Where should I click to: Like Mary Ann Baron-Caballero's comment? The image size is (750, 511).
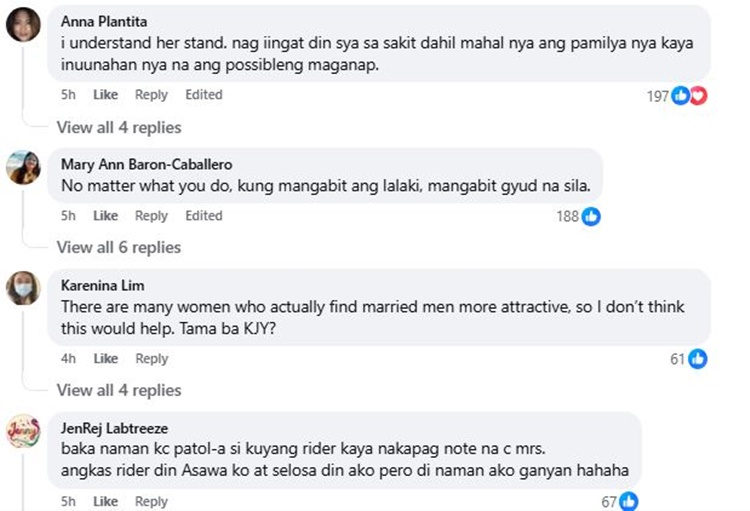105,216
